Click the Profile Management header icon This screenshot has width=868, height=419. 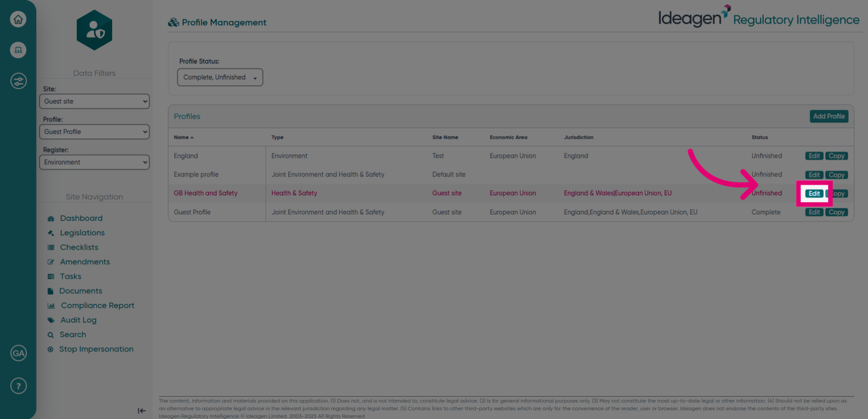click(x=174, y=23)
